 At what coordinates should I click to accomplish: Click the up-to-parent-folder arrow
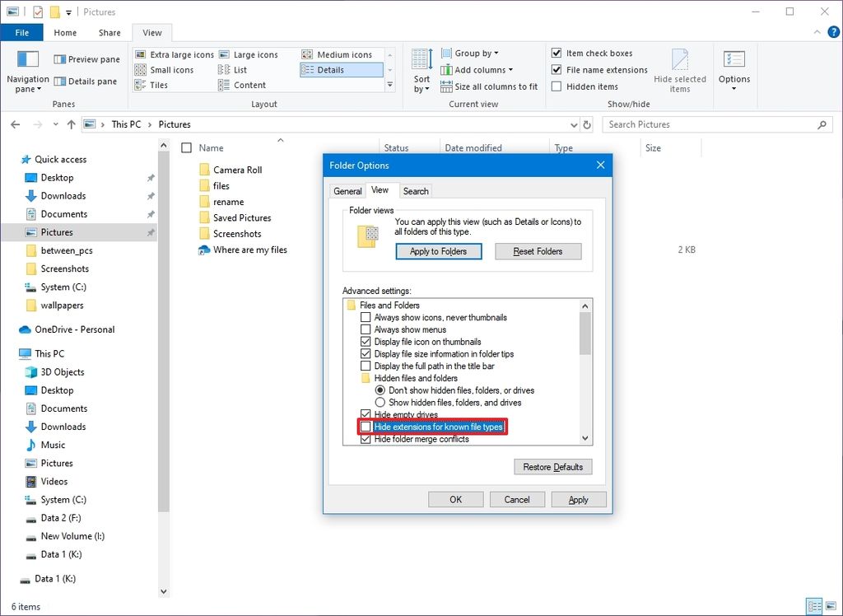(71, 124)
